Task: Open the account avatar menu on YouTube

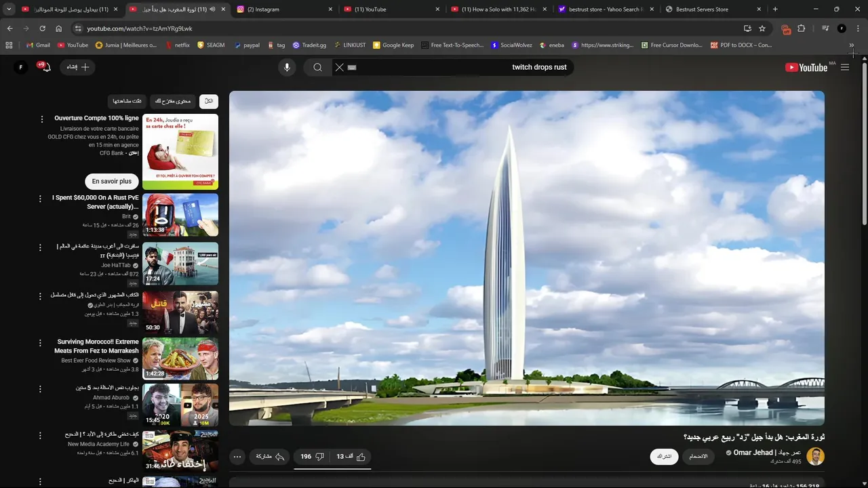Action: coord(21,67)
